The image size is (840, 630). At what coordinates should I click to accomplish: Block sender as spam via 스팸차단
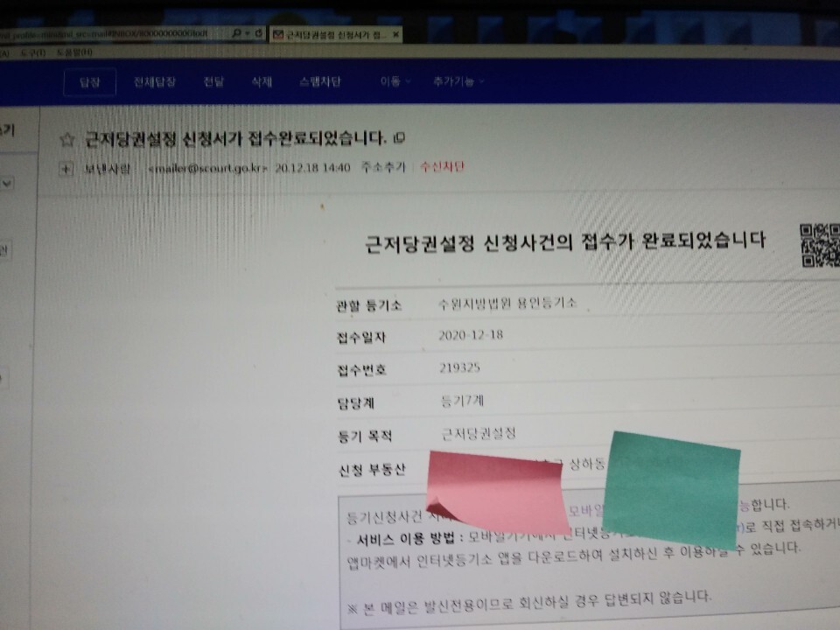pyautogui.click(x=320, y=82)
